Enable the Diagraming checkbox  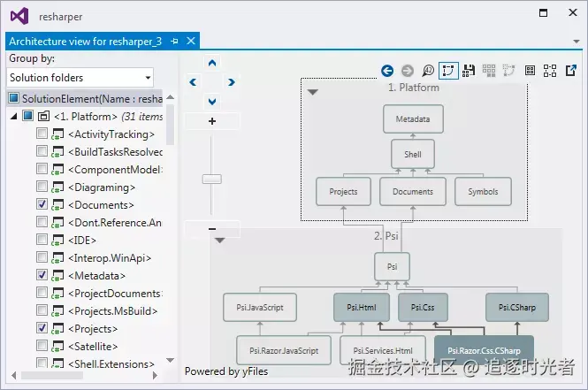[42, 186]
